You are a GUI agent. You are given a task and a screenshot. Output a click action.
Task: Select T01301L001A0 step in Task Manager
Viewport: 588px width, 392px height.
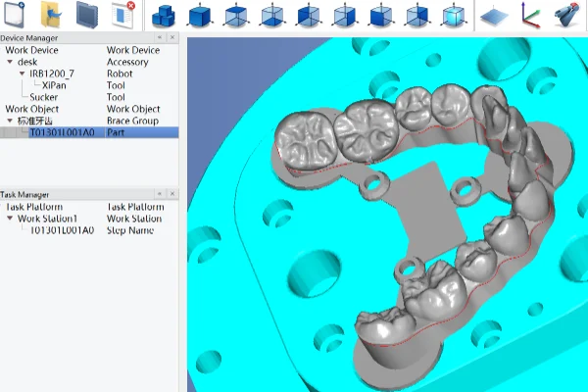coord(61,230)
